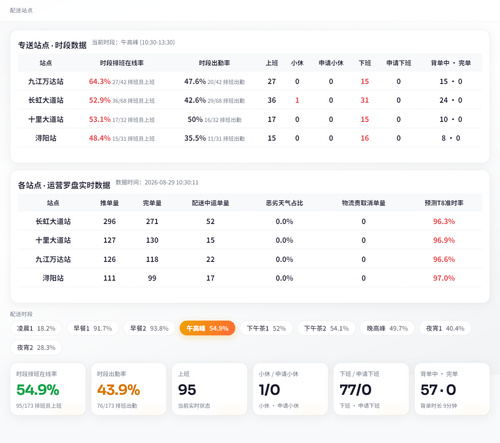
Task: Click the 126 推单量 value
Action: 109,259
